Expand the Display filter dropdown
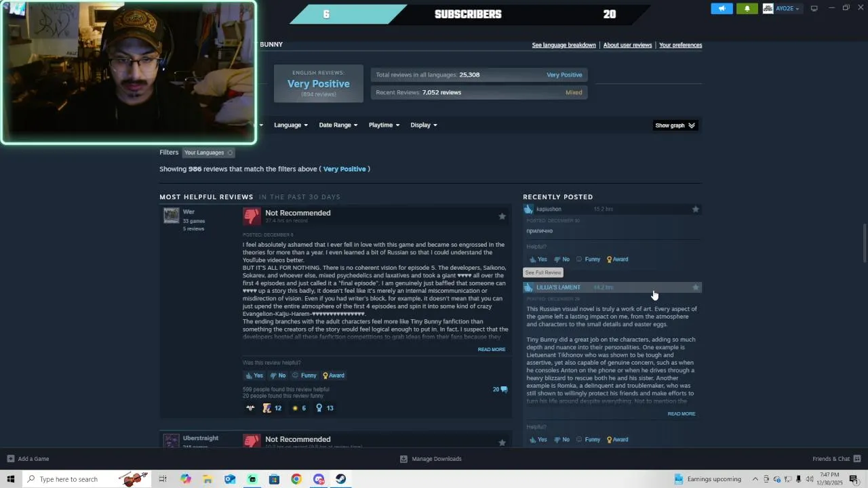 pyautogui.click(x=423, y=125)
